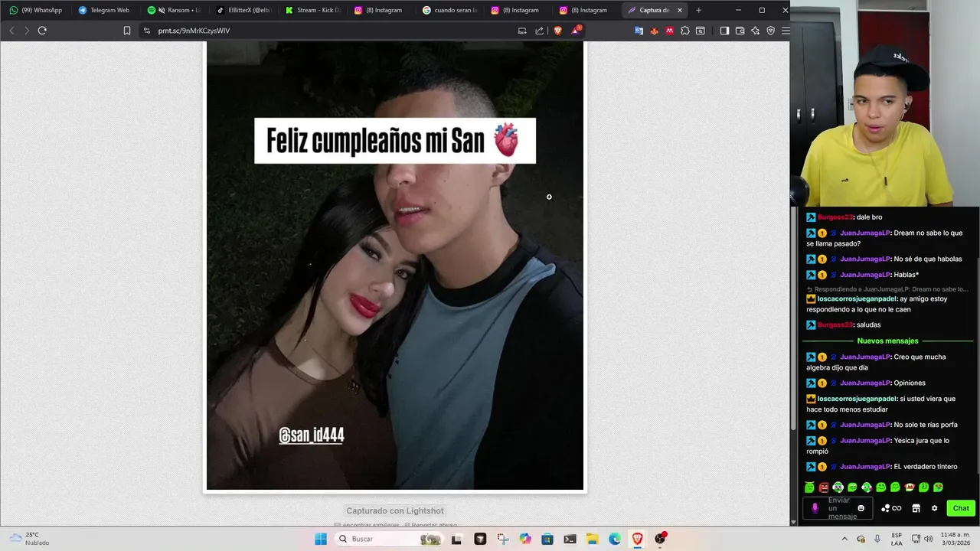Switch to the 'cuando seran la' Google tab
980x551 pixels.
[x=449, y=10]
